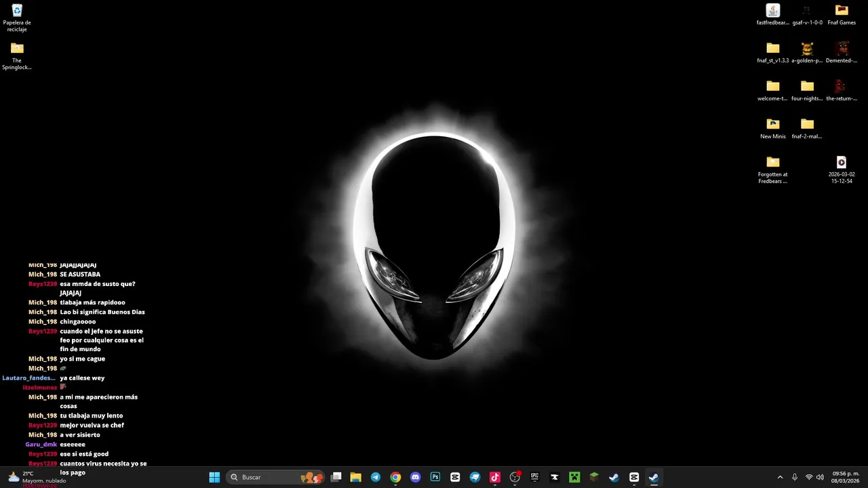This screenshot has width=868, height=488.
Task: Open the volume speaker tray icon
Action: (x=820, y=477)
